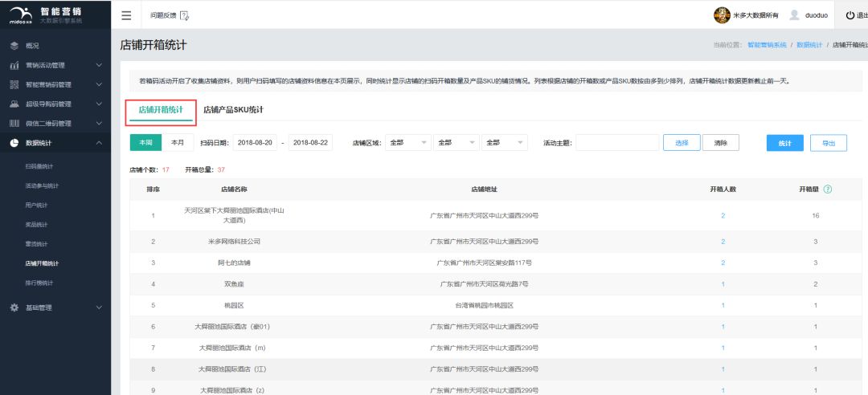Click the 开箱人数 column header

(x=723, y=189)
